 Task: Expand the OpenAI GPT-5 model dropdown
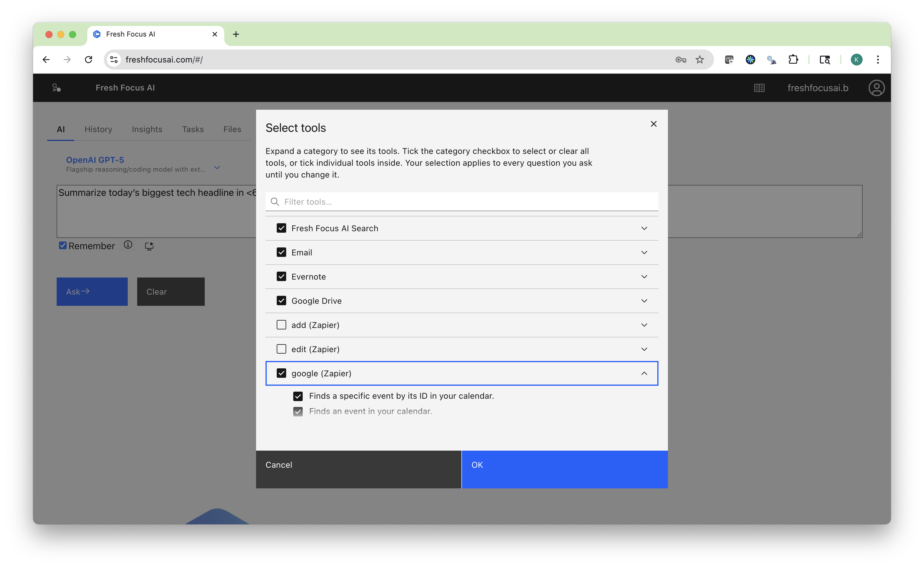click(217, 167)
